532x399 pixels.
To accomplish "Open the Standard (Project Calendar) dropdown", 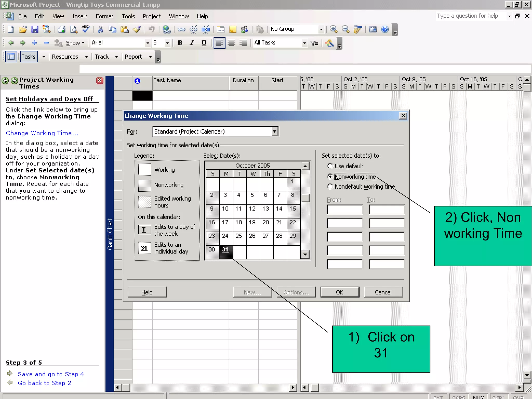I will tap(275, 132).
